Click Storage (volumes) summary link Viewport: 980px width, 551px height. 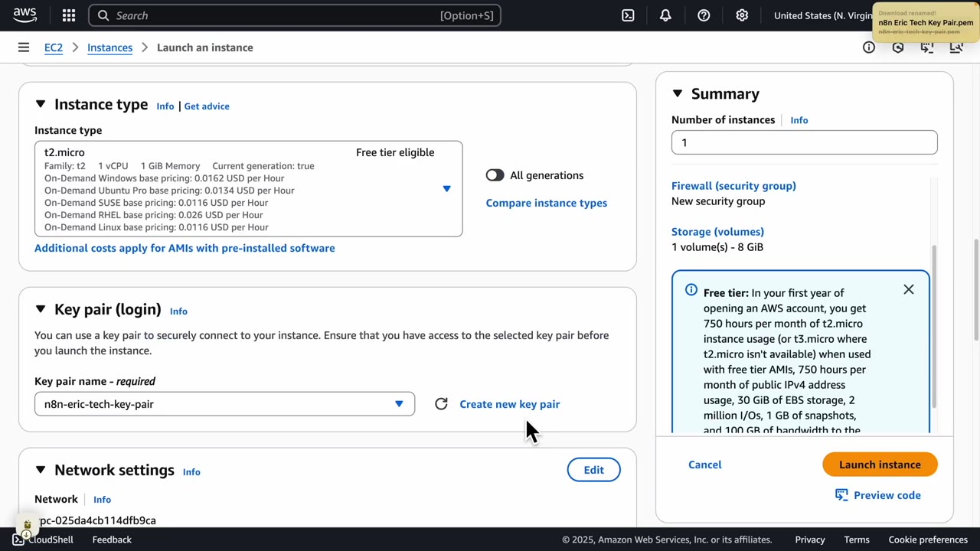(717, 232)
